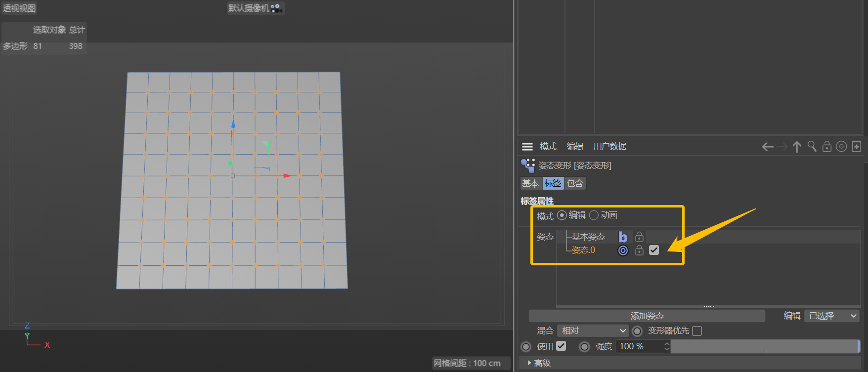The height and width of the screenshot is (372, 868).
Task: Click the 姿态变形 tag icon
Action: click(x=528, y=165)
